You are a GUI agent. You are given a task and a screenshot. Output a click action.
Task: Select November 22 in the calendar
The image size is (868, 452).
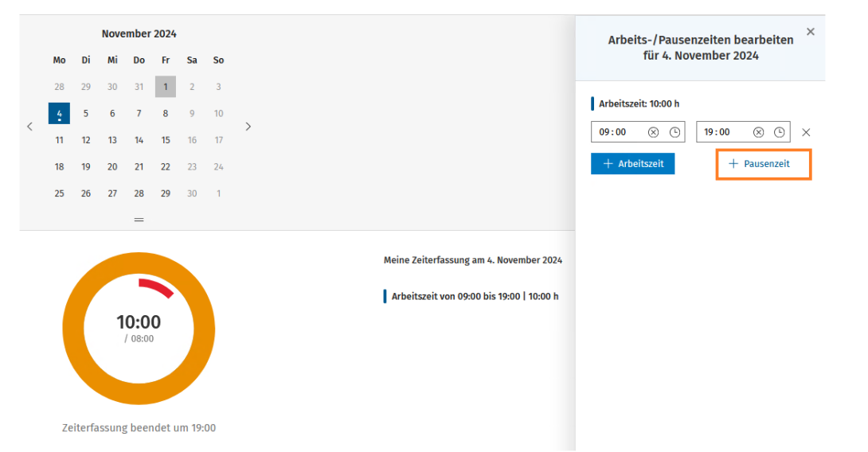pyautogui.click(x=166, y=166)
